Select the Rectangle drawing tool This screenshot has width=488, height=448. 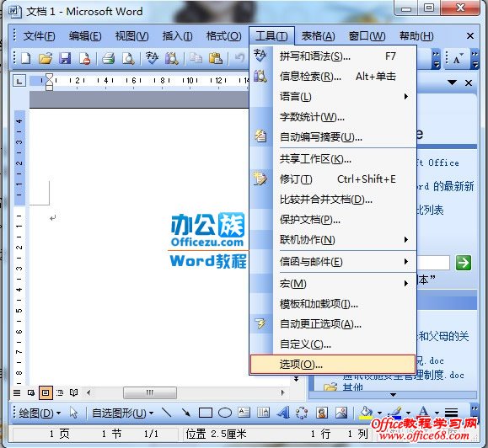206,413
